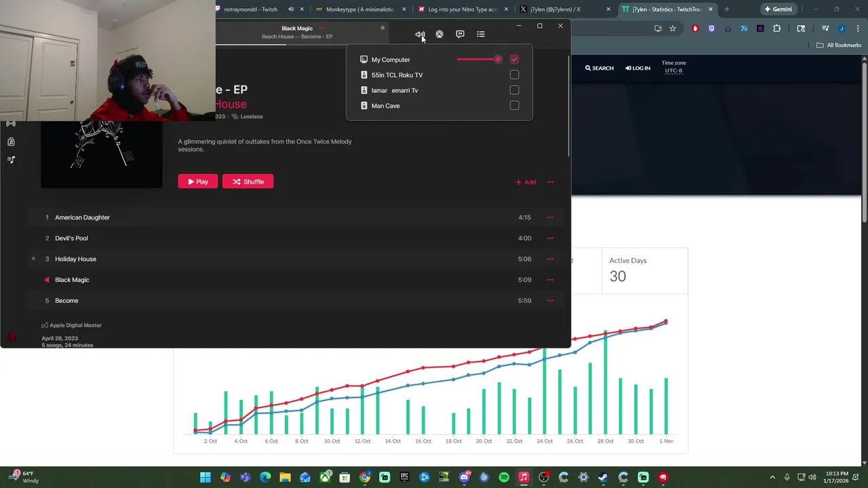This screenshot has height=488, width=868.
Task: Open Chrome three-dot menu
Action: point(857,28)
